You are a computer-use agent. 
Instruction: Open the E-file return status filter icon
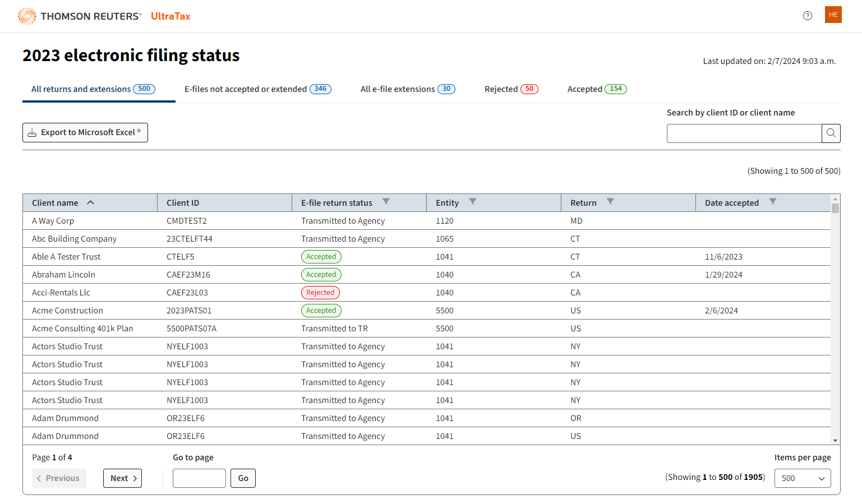click(386, 202)
